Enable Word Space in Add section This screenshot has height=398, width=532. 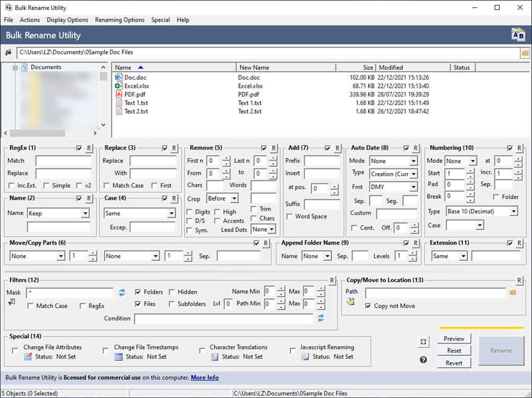click(290, 216)
